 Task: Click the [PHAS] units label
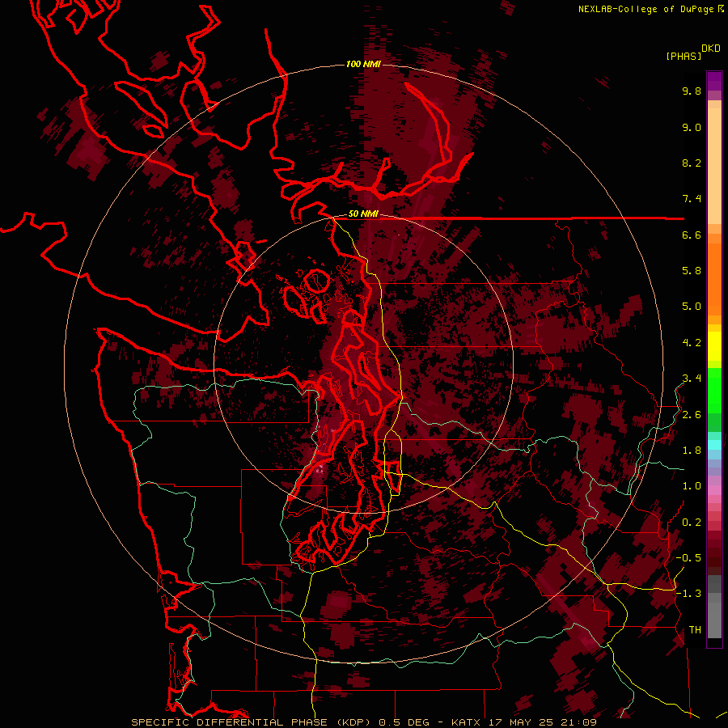pos(684,57)
